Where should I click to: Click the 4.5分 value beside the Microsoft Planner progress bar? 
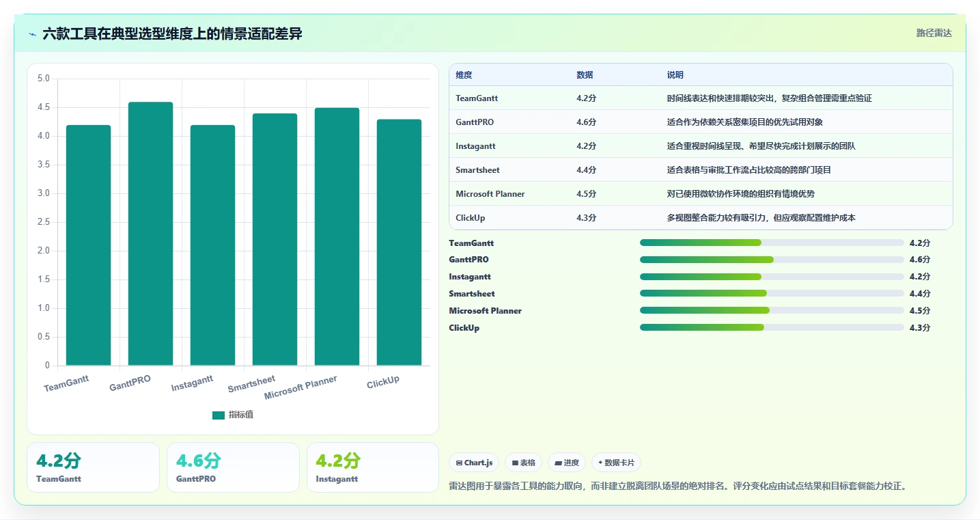920,311
